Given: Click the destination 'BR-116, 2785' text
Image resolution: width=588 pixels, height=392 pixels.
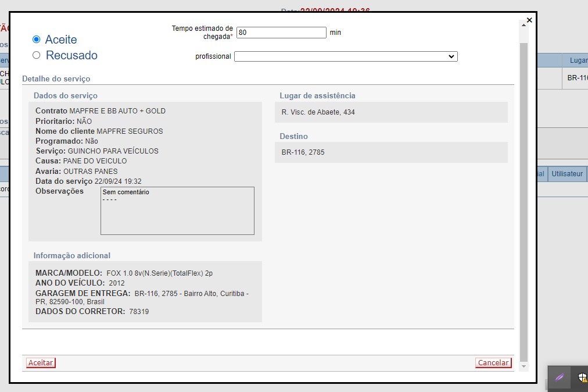Looking at the screenshot, I should click(x=303, y=152).
